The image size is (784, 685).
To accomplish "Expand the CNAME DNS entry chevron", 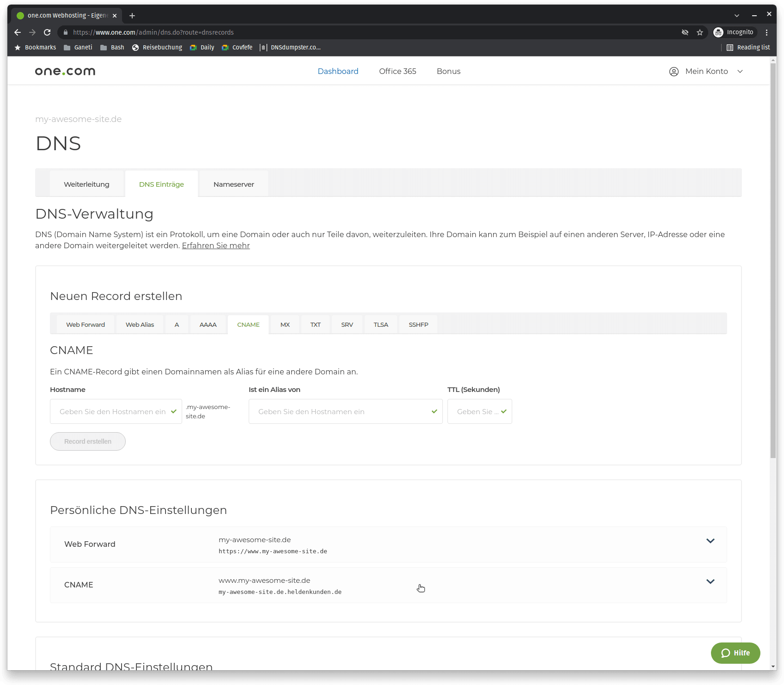I will [x=710, y=581].
